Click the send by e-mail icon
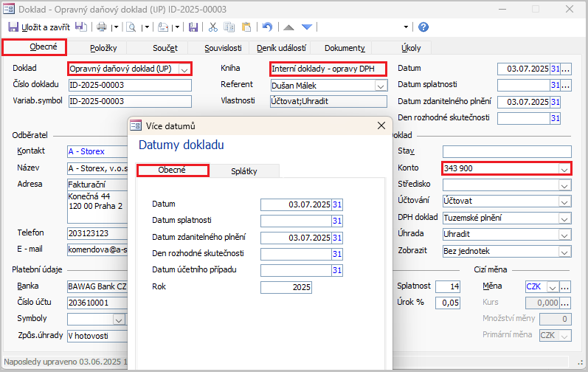The image size is (588, 372). tap(163, 27)
